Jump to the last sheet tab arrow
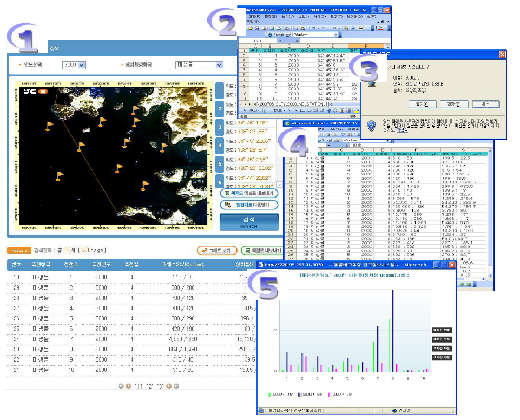The width and height of the screenshot is (520, 420). [x=255, y=104]
